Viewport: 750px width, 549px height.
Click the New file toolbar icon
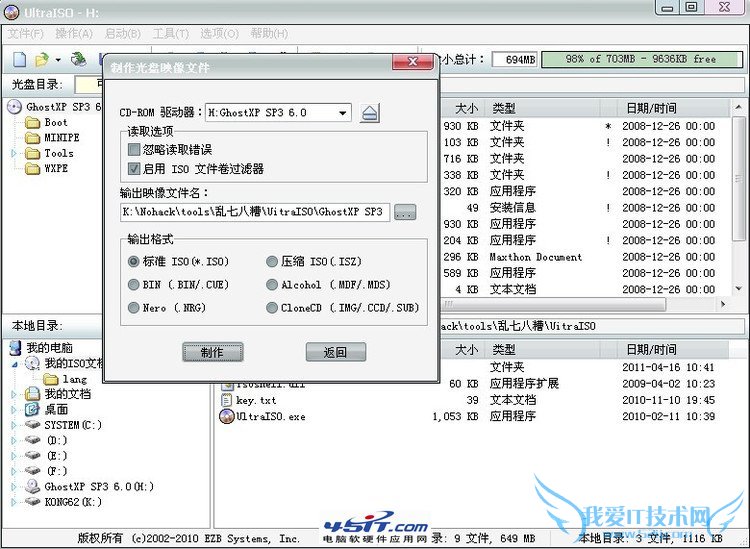click(x=20, y=60)
